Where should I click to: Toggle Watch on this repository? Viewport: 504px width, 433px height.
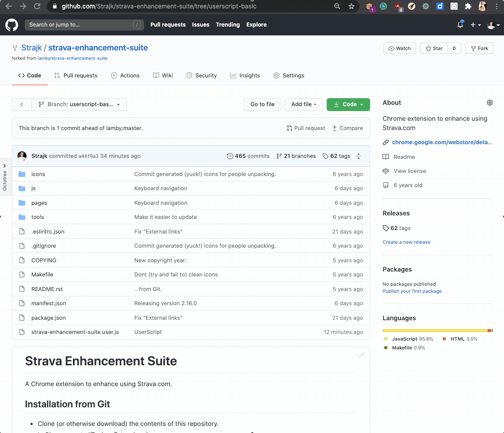click(400, 48)
